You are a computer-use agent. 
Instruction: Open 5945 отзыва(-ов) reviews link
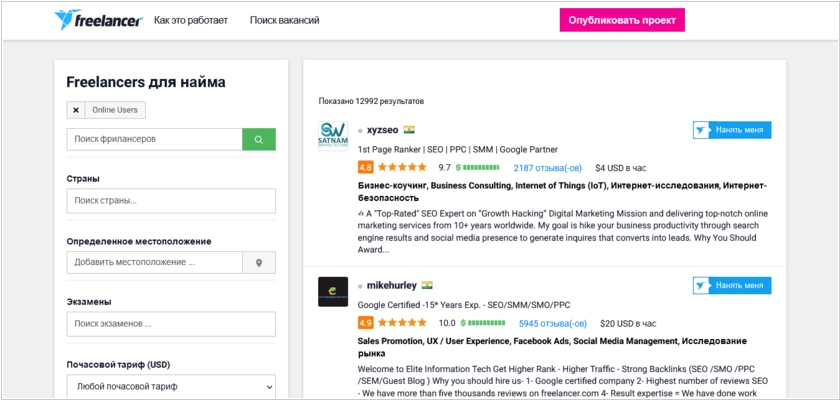[553, 323]
